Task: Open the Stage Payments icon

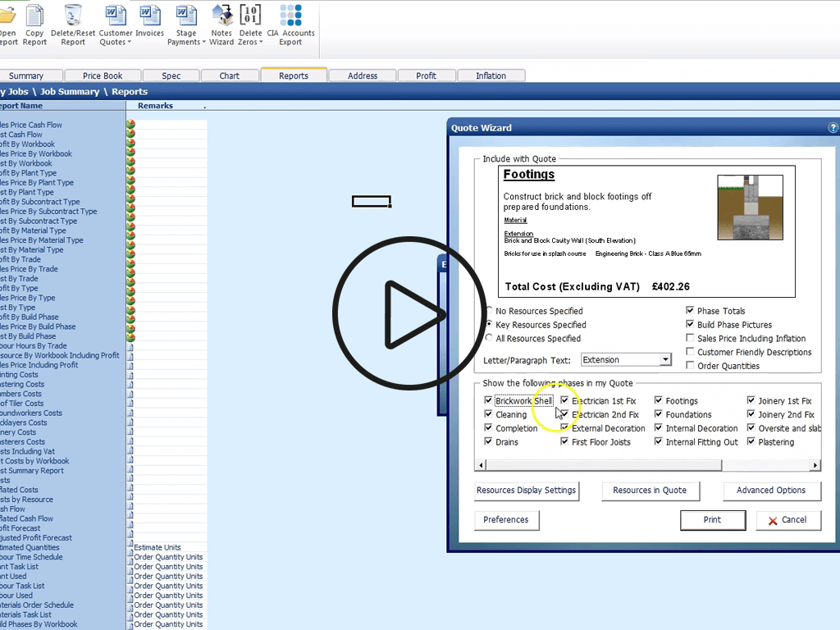Action: (186, 15)
